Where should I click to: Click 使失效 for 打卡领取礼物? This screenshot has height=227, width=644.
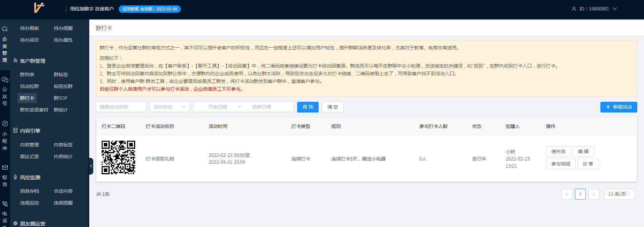tap(558, 151)
